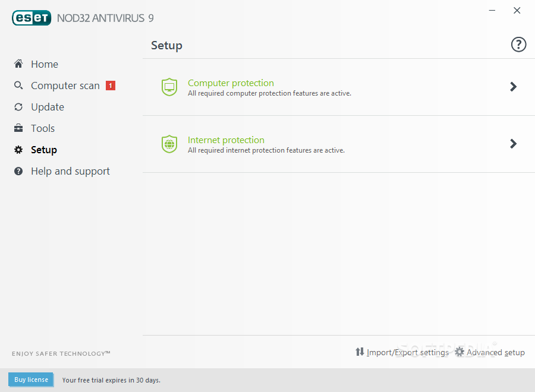Screen dimensions: 535x392
Task: Click the Buy license button
Action: pyautogui.click(x=31, y=380)
